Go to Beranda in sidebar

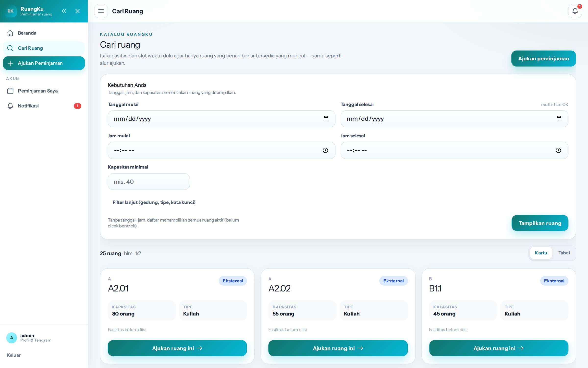44,33
